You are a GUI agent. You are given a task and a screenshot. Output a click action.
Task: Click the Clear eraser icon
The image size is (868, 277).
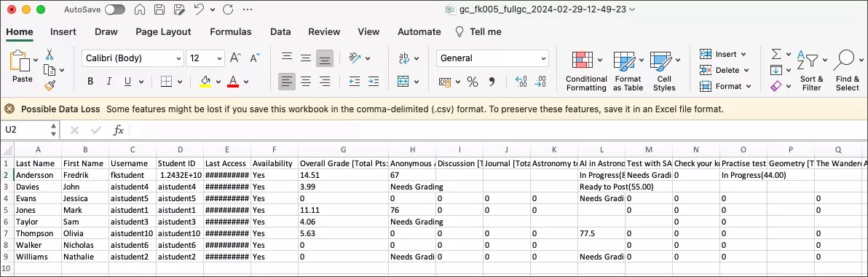(776, 86)
